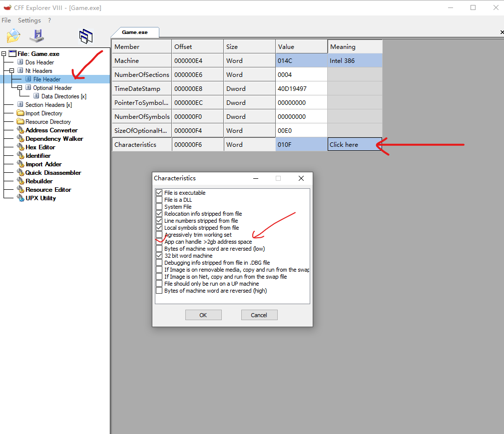Select the File Header tree item

point(47,79)
